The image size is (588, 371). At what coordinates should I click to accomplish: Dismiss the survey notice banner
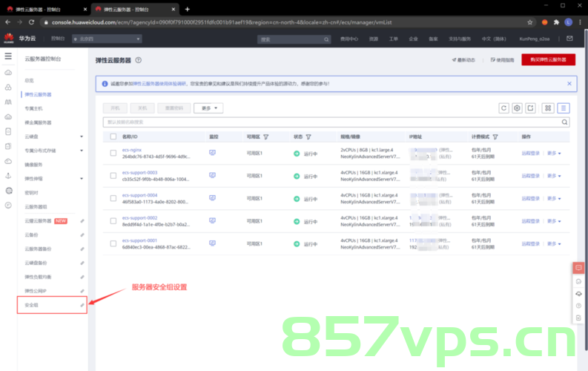pyautogui.click(x=569, y=84)
